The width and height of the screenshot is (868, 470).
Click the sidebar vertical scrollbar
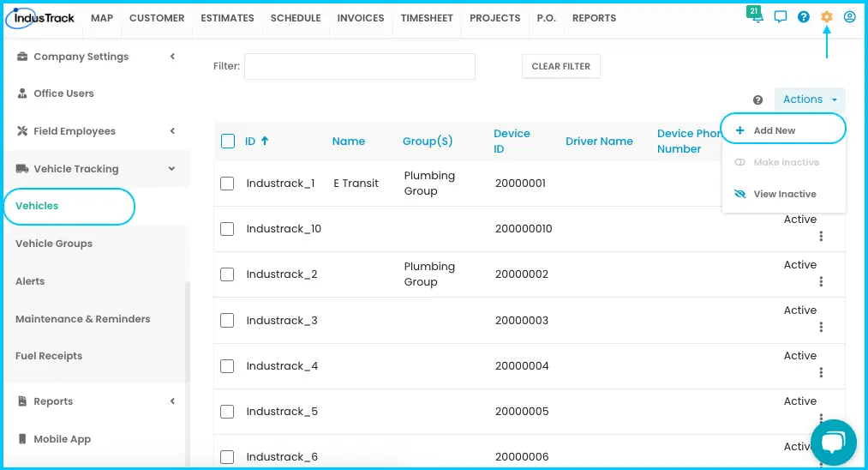(187, 333)
